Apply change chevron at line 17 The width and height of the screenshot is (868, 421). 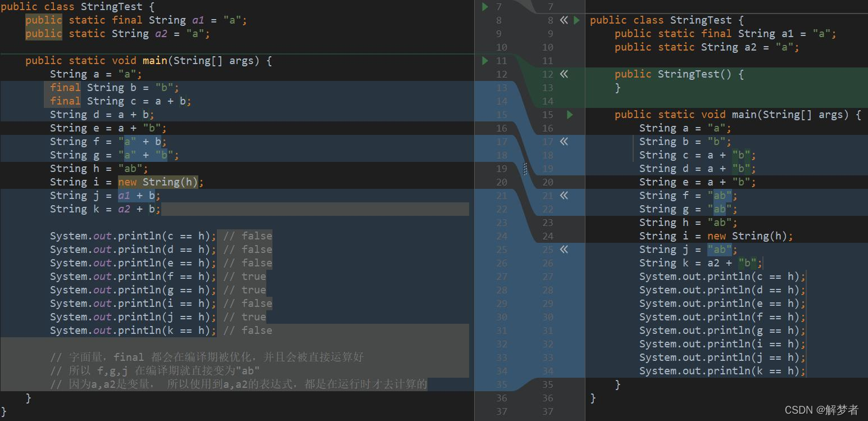coord(564,142)
